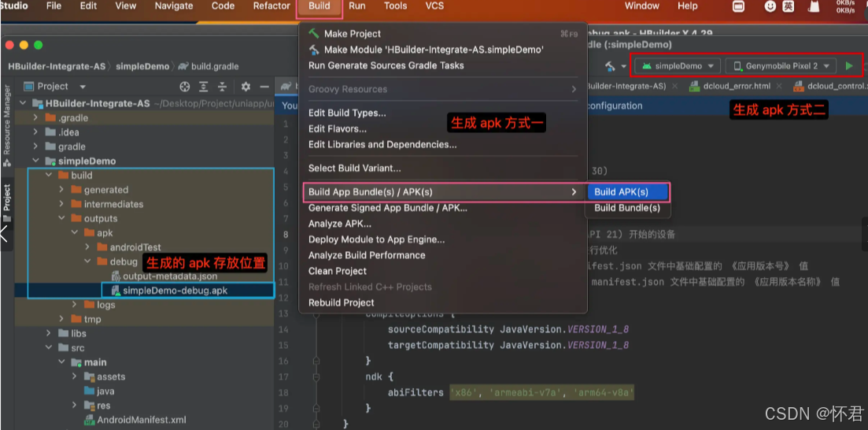Click the locate target icon in Project panel
The height and width of the screenshot is (430, 868).
tap(185, 87)
